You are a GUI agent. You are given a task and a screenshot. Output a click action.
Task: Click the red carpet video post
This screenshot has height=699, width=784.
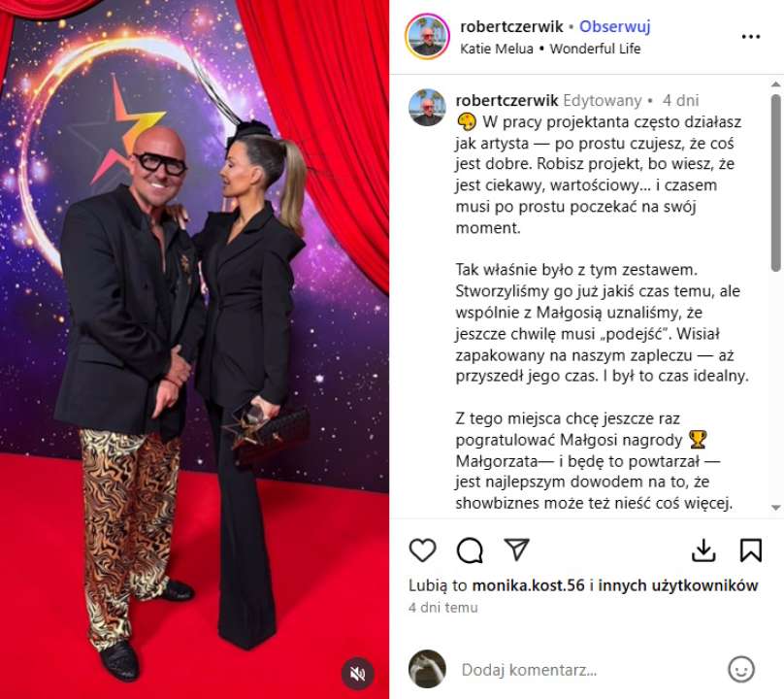pyautogui.click(x=194, y=349)
